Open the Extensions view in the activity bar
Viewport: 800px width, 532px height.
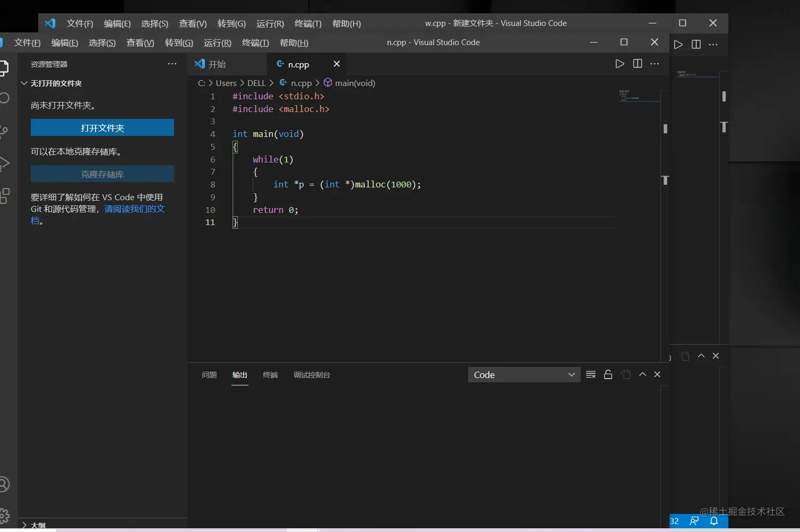[5, 196]
